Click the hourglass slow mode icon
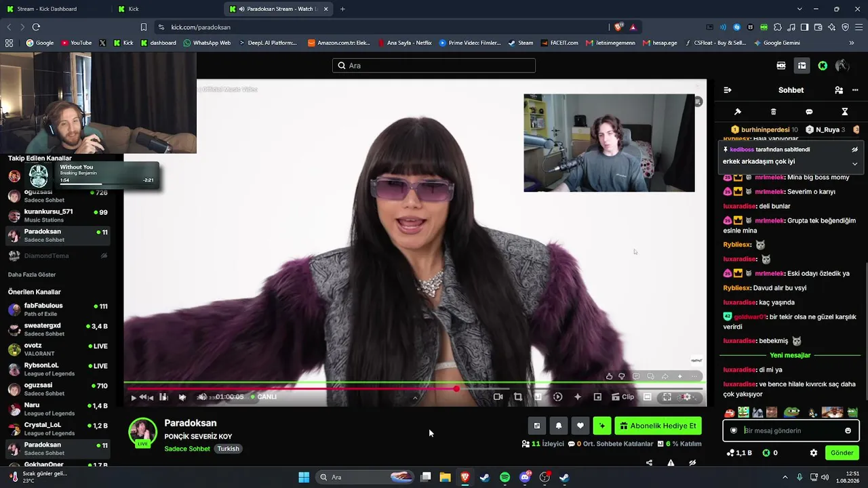Screen dimensions: 868x488 (845, 112)
